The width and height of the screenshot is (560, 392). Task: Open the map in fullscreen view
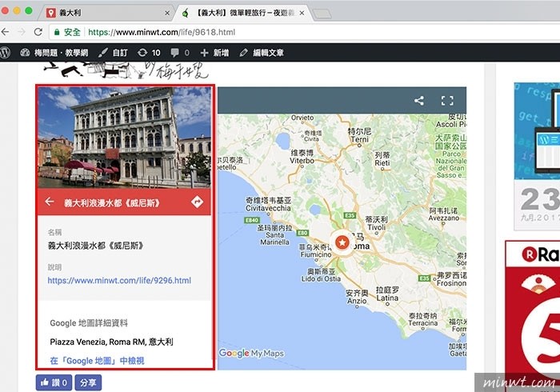[x=447, y=101]
